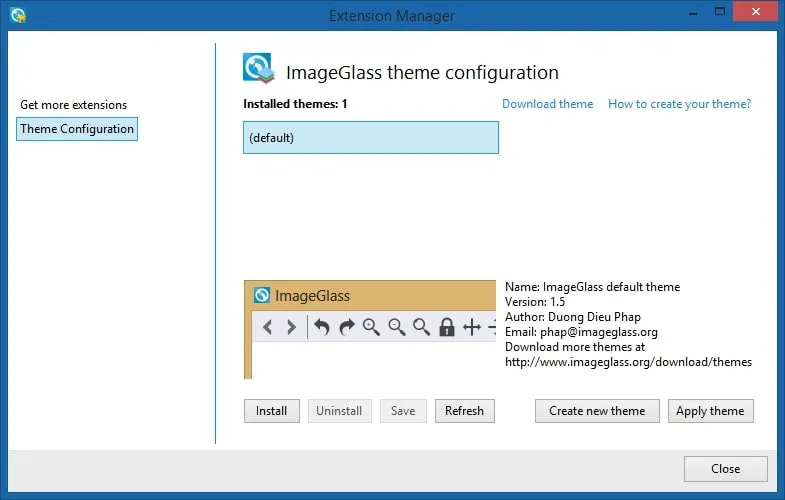Viewport: 785px width, 500px height.
Task: Select the (default) theme in list
Action: coord(371,138)
